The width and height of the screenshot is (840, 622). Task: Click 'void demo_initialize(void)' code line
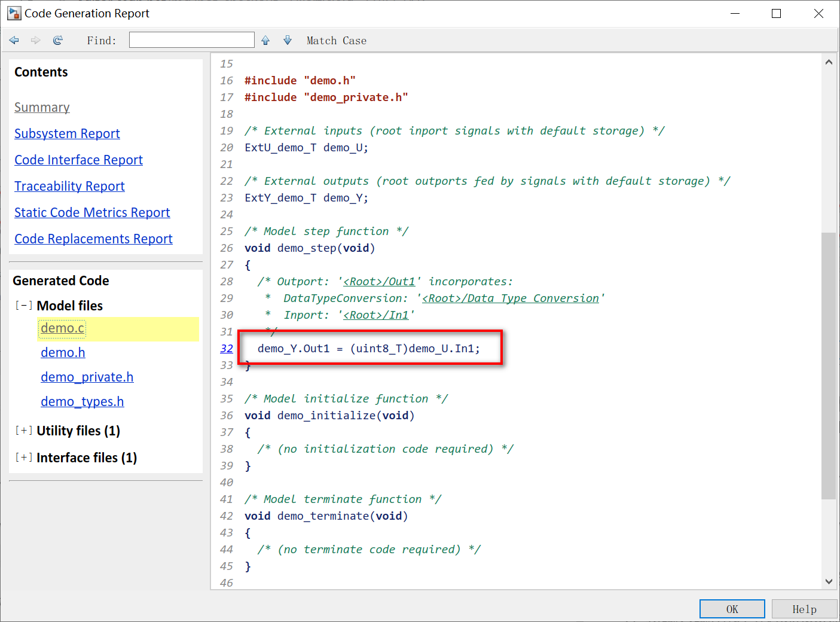pyautogui.click(x=329, y=416)
